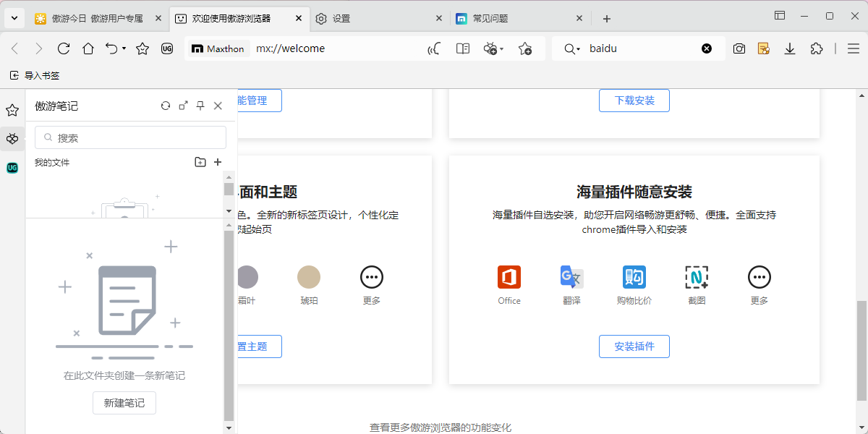Open the extensions puzzle icon
Viewport: 868px width, 434px height.
817,48
